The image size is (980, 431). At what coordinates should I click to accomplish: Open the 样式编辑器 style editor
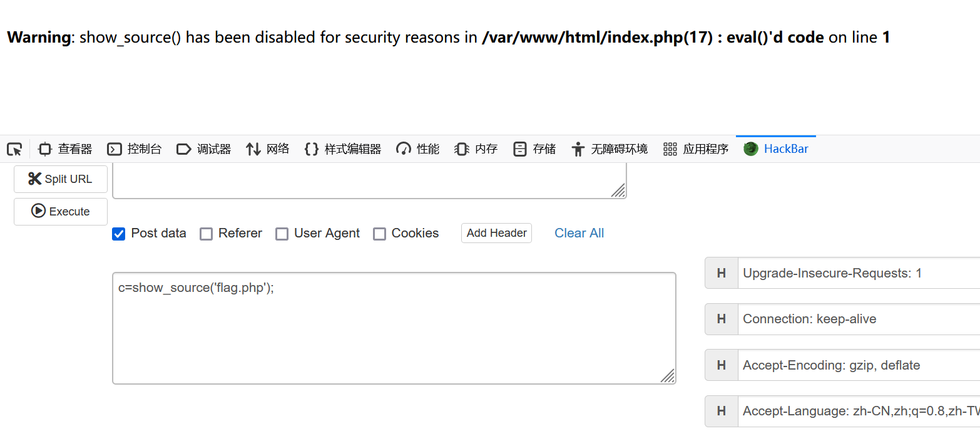click(x=342, y=149)
